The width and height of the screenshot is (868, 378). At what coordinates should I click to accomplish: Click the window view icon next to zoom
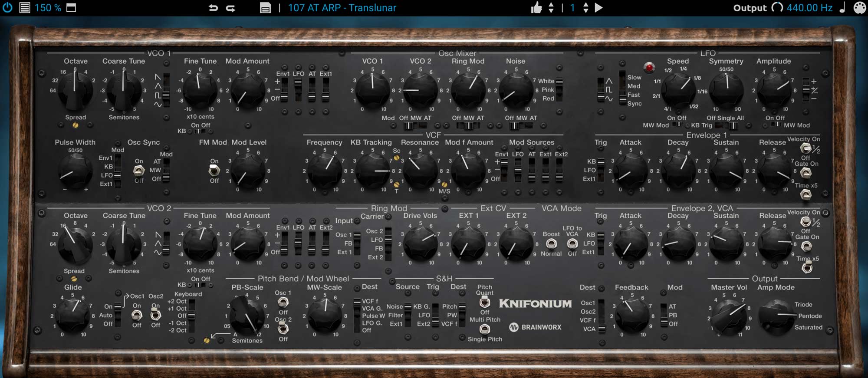point(71,8)
